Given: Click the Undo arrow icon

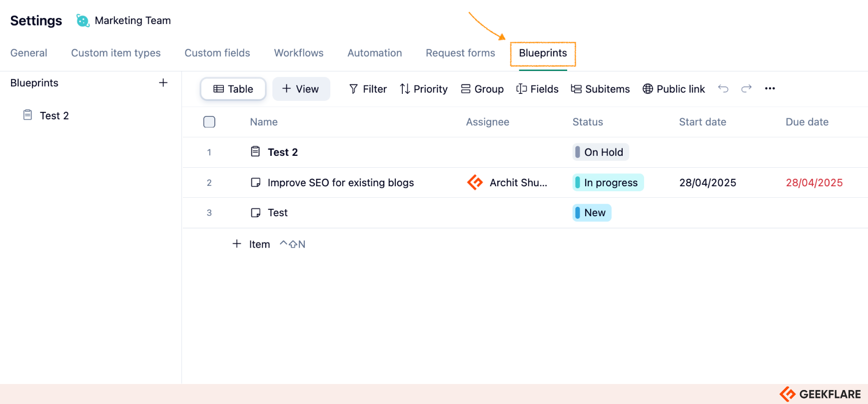Looking at the screenshot, I should pos(723,88).
